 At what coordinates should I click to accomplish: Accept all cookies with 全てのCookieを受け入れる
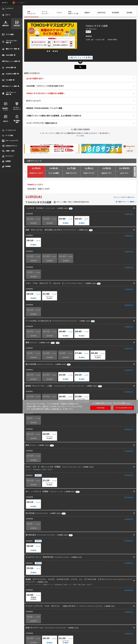[x=123, y=408]
